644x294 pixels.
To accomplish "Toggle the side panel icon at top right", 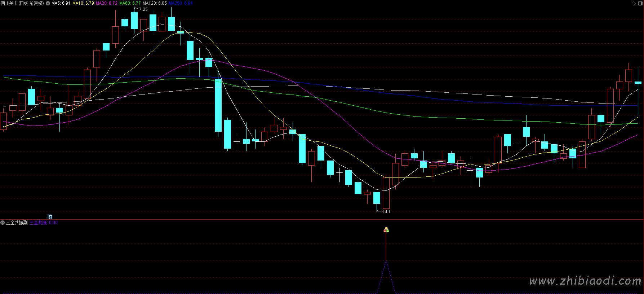I will click(640, 3).
